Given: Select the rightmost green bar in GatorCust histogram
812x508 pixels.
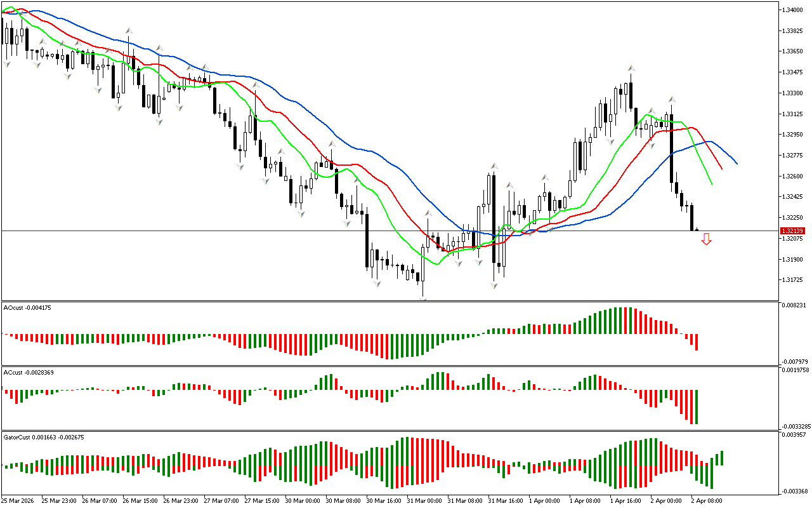Looking at the screenshot, I should (x=722, y=458).
